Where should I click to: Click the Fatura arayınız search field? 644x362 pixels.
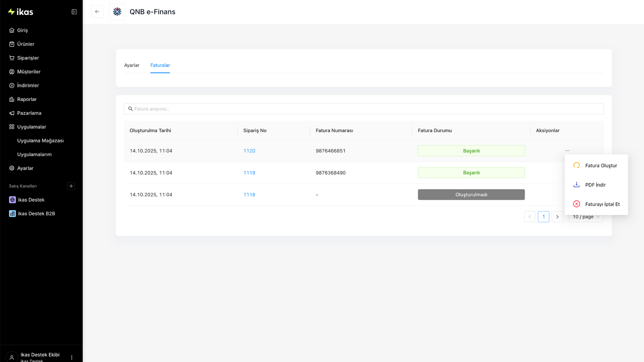(x=364, y=109)
